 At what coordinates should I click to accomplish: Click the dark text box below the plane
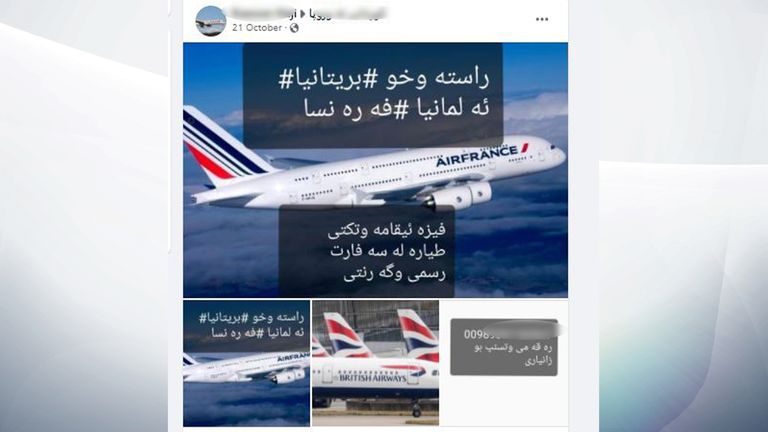tap(367, 252)
